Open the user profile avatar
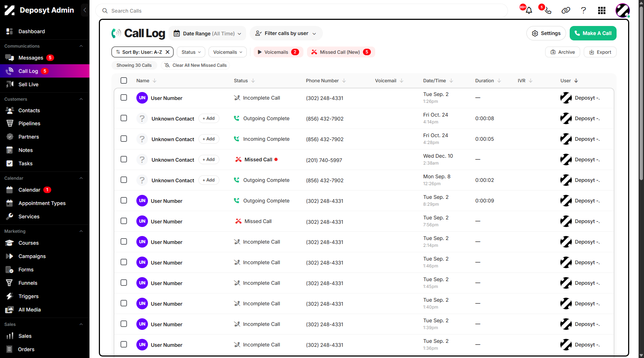Viewport: 644px width, 358px height. coord(622,10)
